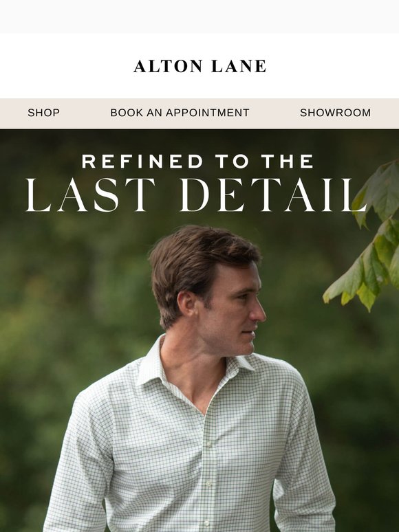Go to the SHOWROOM nav link
399x532 pixels.
click(335, 113)
